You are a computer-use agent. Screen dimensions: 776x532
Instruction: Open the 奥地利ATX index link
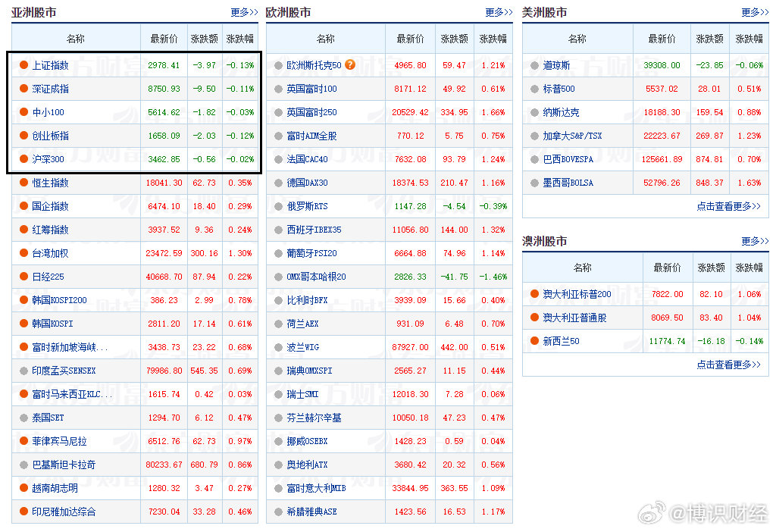pos(308,465)
